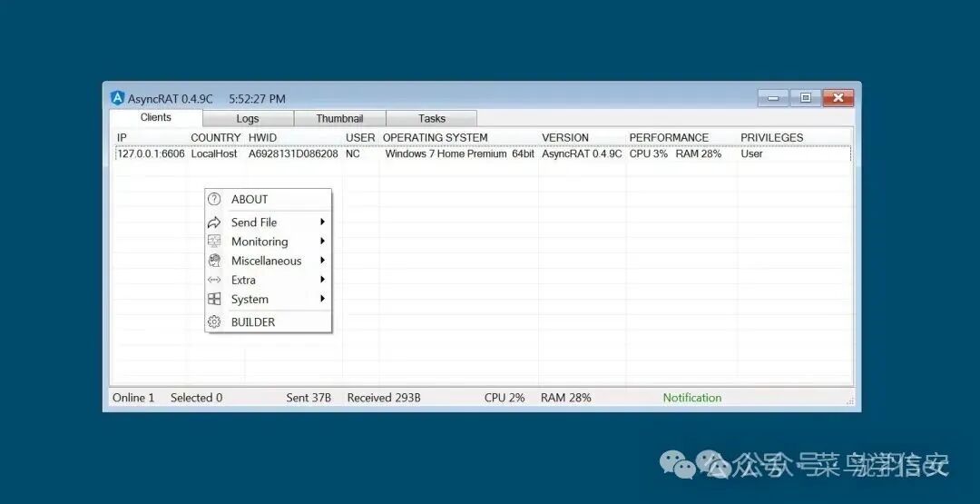Choose Send File in context menu
980x504 pixels.
(268, 222)
